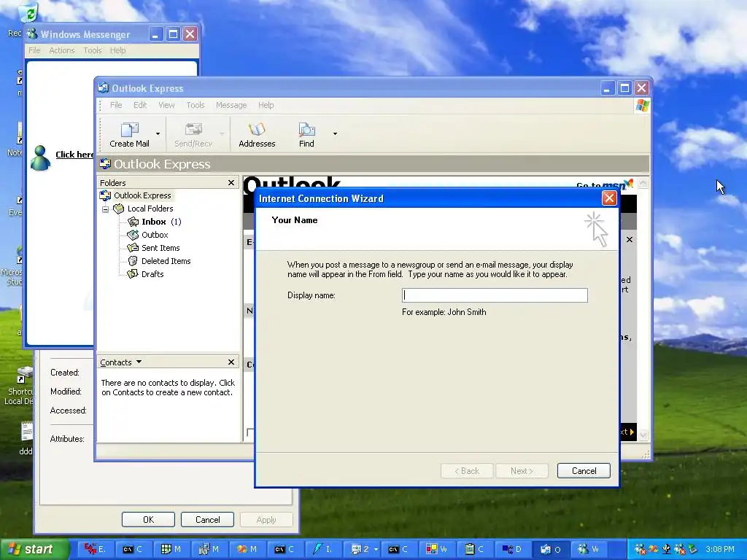Switch to Outlook Express taskbar button
Viewport: 747px width, 560px height.
pos(550,550)
